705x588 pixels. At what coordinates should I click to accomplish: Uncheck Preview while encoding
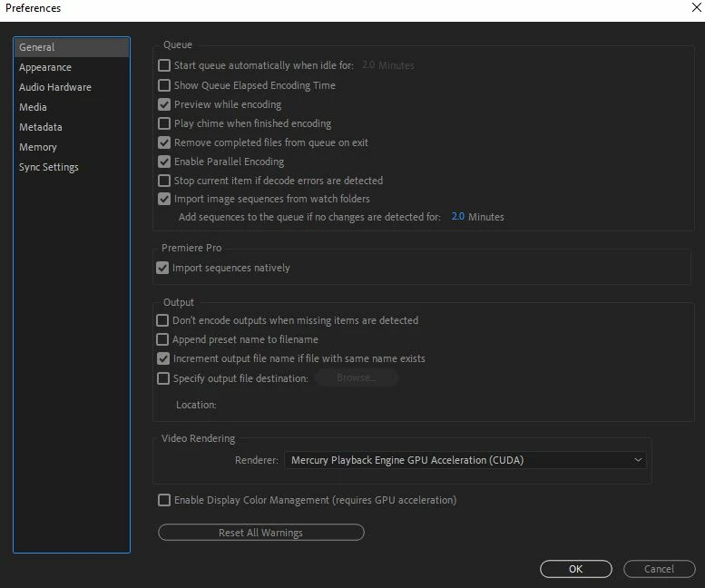click(x=164, y=104)
